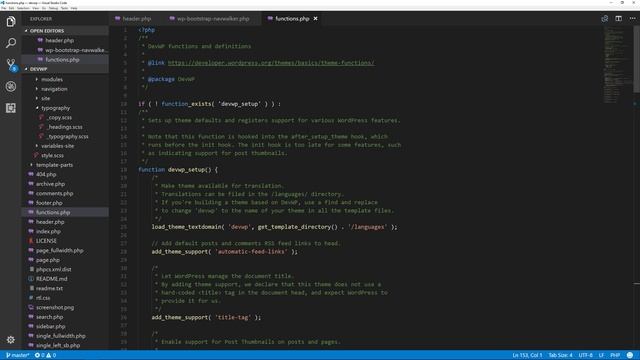Click the vertical editor scrollbar
640x360 pixels.
tap(636, 59)
